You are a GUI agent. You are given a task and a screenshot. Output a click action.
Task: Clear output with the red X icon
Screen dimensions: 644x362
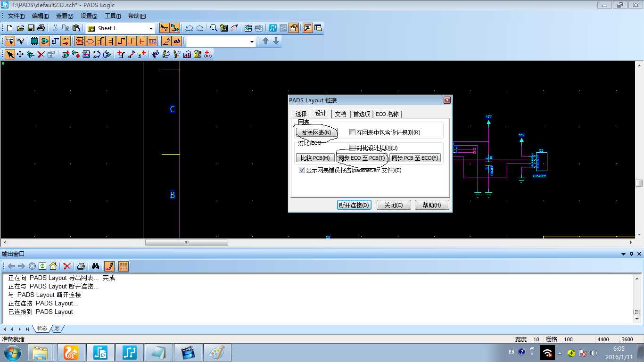67,266
